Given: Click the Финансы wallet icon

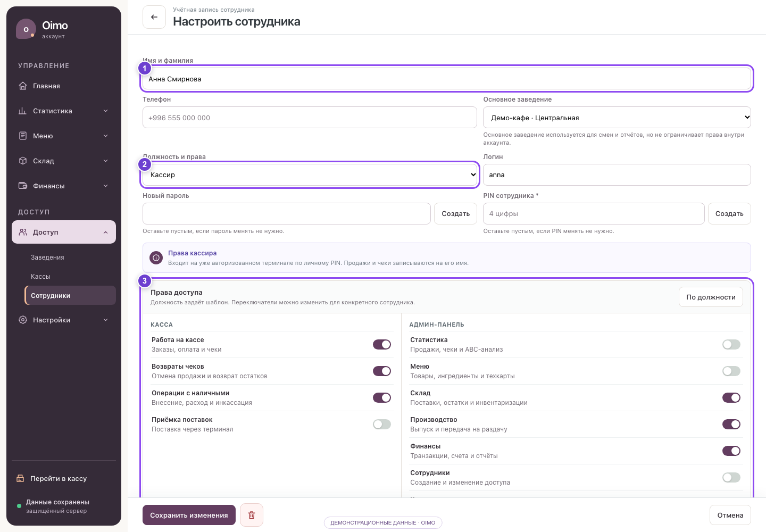Looking at the screenshot, I should click(23, 186).
